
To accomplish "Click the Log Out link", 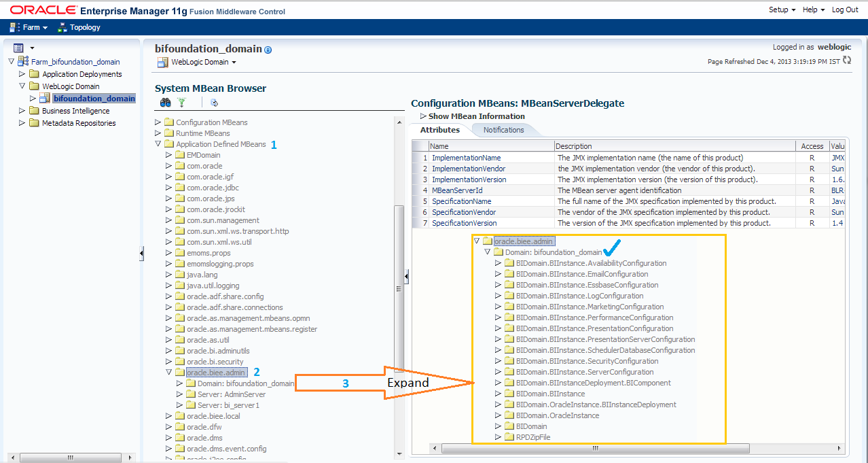I will tap(845, 10).
